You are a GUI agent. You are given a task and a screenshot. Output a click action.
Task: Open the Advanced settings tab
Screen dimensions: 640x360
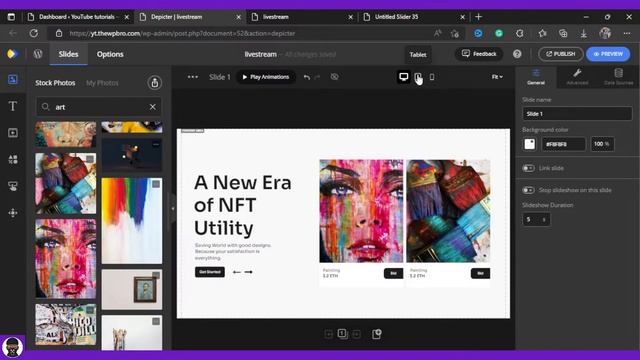(x=577, y=77)
